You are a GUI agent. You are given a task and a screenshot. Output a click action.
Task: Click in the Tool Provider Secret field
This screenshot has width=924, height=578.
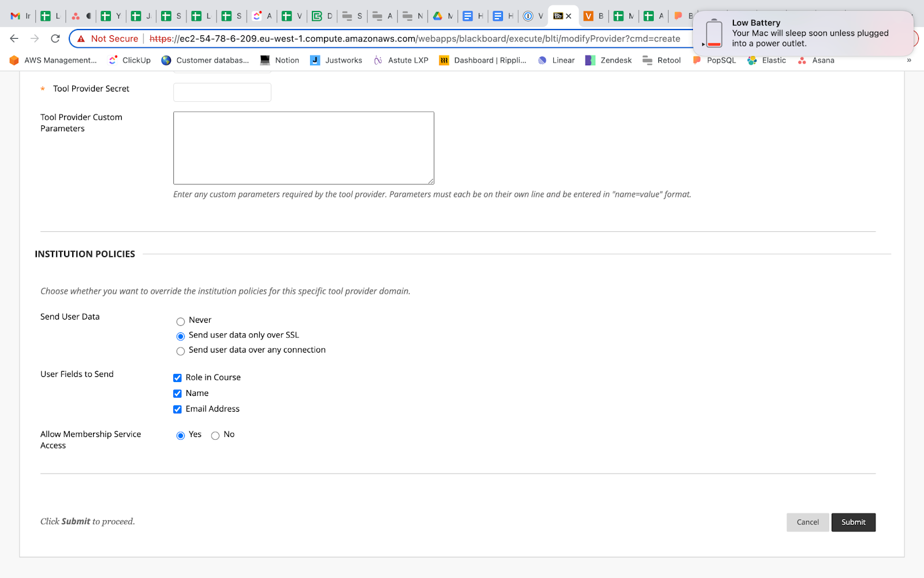[222, 92]
